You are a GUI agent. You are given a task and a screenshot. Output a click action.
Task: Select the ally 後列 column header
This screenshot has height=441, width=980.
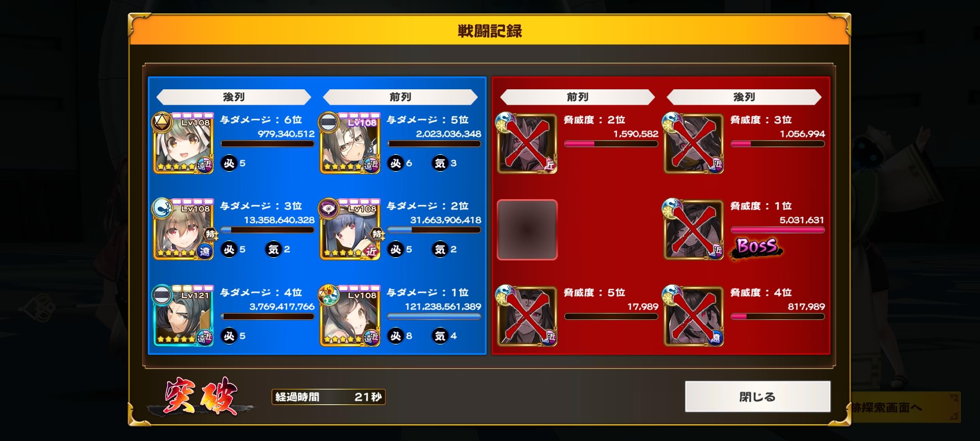(x=234, y=97)
